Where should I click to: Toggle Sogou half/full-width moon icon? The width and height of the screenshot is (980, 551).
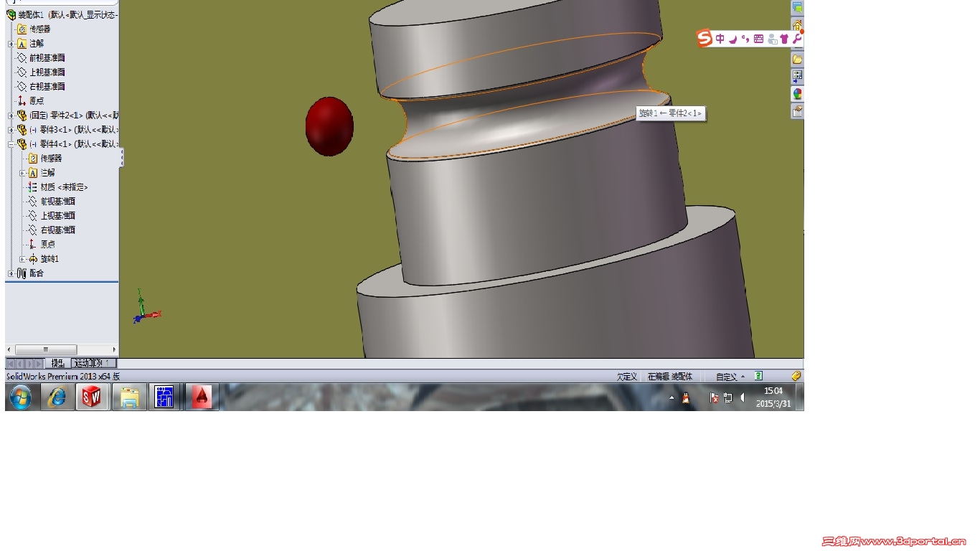tap(732, 39)
